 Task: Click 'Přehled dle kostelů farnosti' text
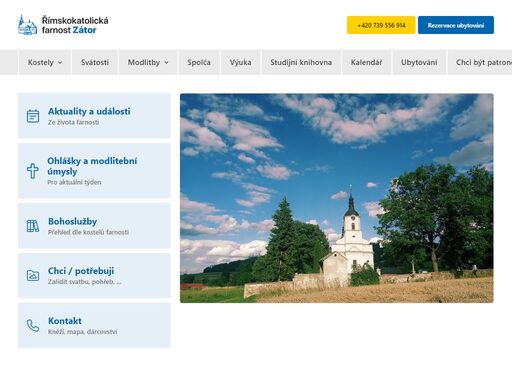coord(88,232)
